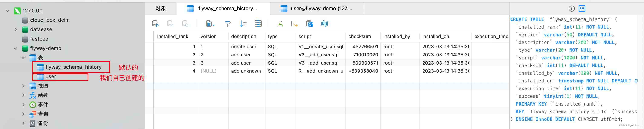Switch to Grid view icon
This screenshot has height=129, width=644.
(x=258, y=23)
